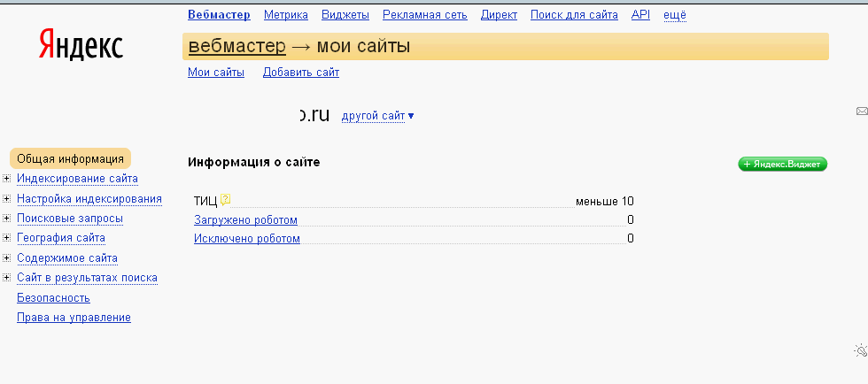Go to Метрика in top navigation
This screenshot has width=868, height=384.
[x=285, y=15]
